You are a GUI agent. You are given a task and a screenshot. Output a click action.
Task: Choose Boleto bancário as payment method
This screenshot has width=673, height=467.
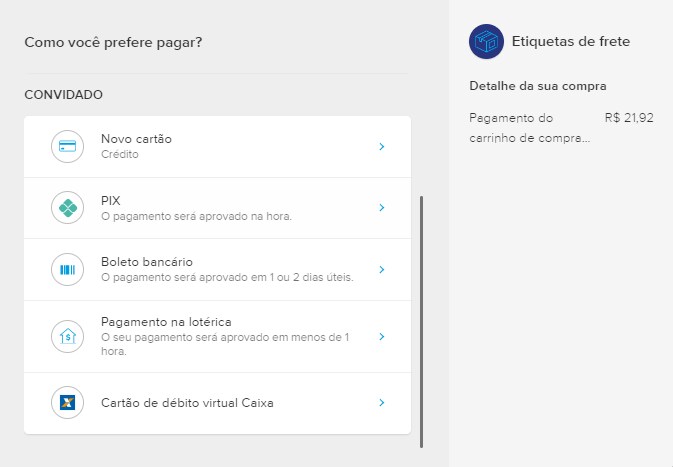click(146, 262)
